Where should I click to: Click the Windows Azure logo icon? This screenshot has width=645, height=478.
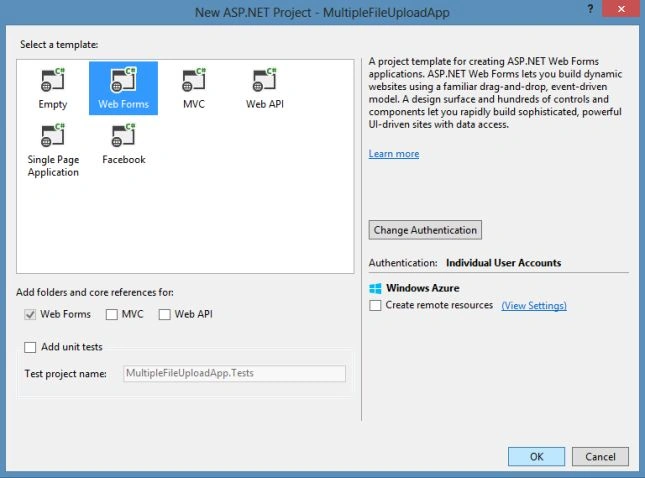375,288
